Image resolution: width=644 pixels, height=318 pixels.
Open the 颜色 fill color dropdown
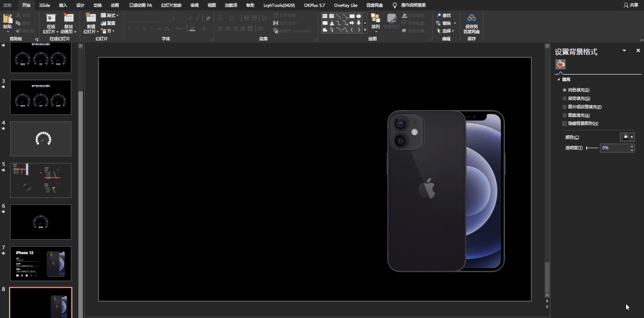(x=627, y=137)
